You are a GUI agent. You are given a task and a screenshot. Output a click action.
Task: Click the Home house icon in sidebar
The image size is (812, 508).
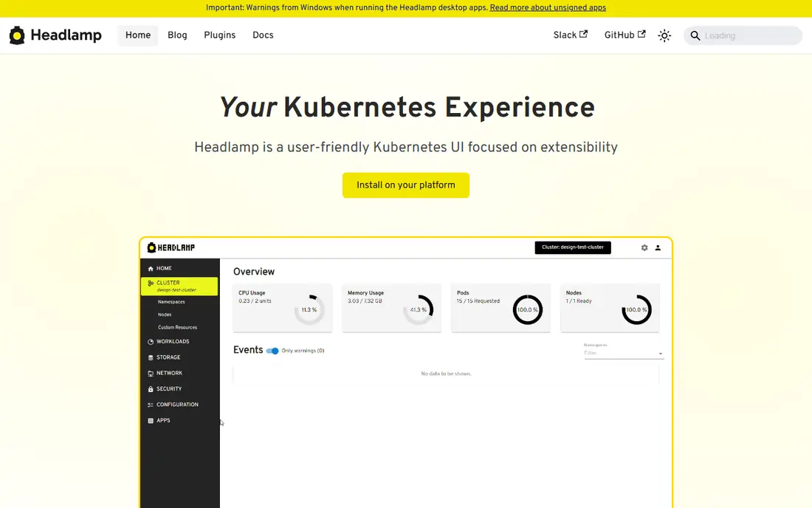point(151,269)
